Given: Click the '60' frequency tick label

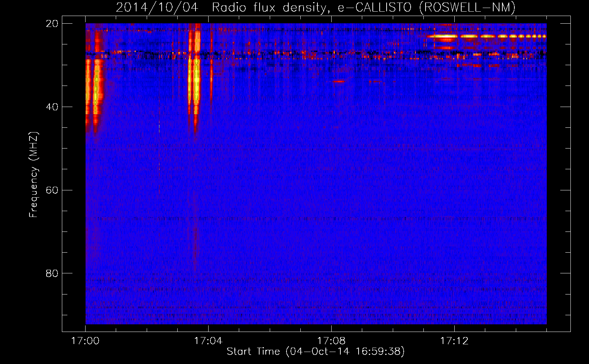Looking at the screenshot, I should pos(52,190).
